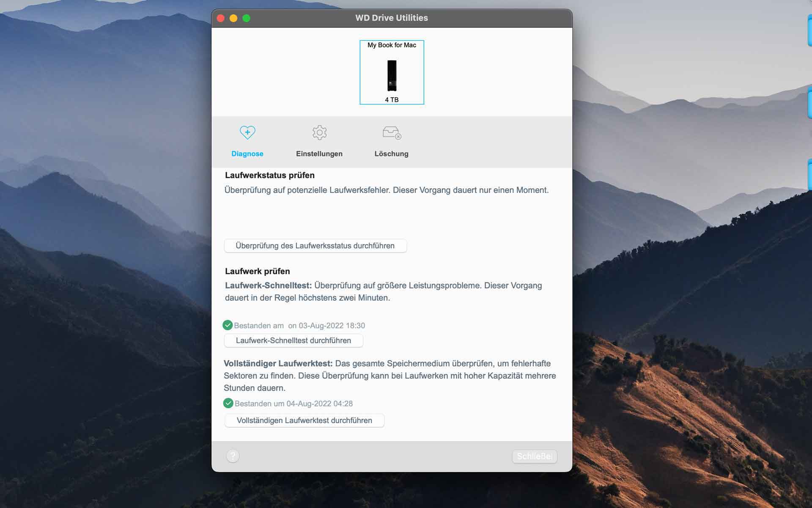Go to the Löschung tab label

(391, 154)
